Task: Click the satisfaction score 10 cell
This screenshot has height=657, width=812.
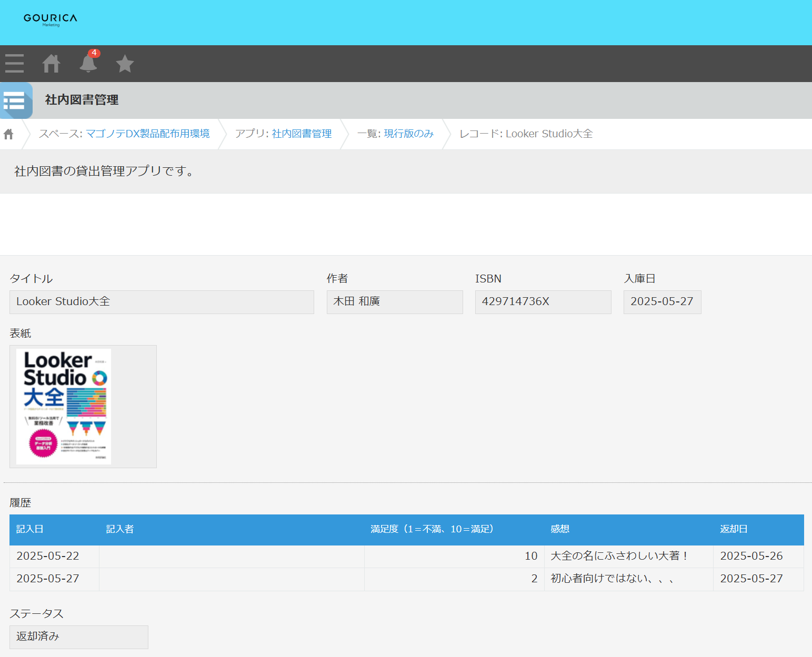Action: click(x=454, y=557)
